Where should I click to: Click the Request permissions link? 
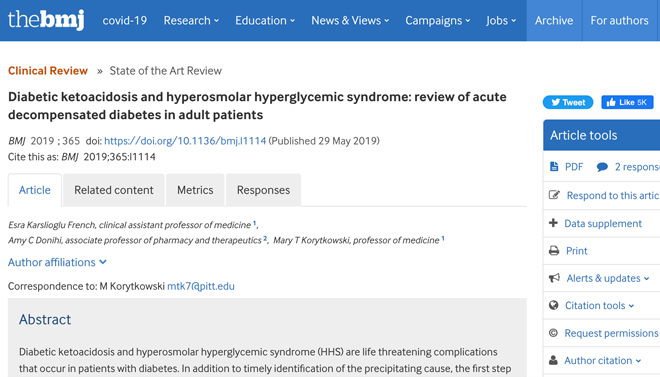[611, 333]
